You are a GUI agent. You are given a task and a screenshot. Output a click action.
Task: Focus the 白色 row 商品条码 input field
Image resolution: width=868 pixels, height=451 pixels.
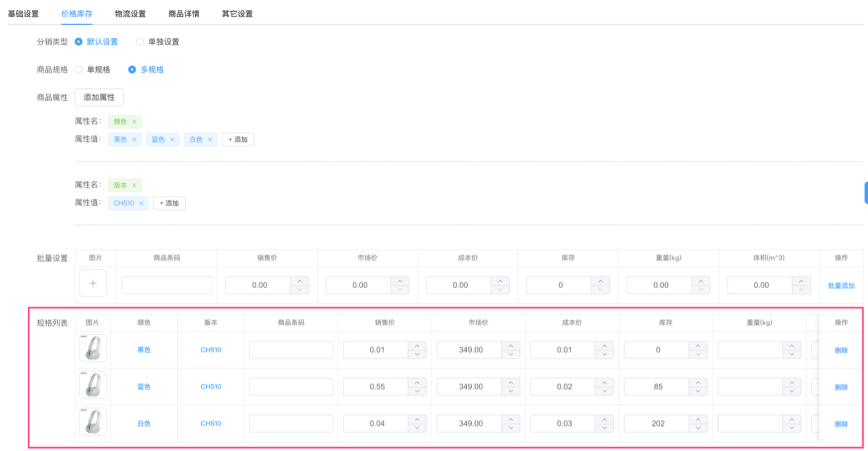pos(291,424)
